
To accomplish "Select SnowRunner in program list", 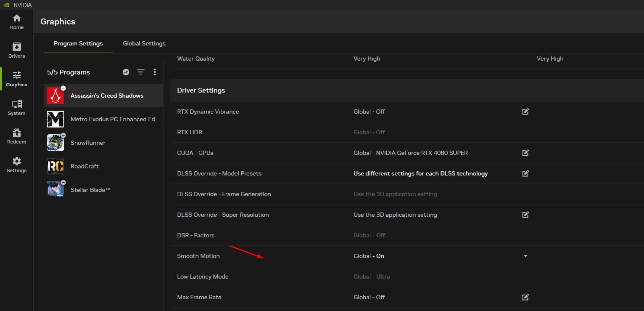I will 103,143.
